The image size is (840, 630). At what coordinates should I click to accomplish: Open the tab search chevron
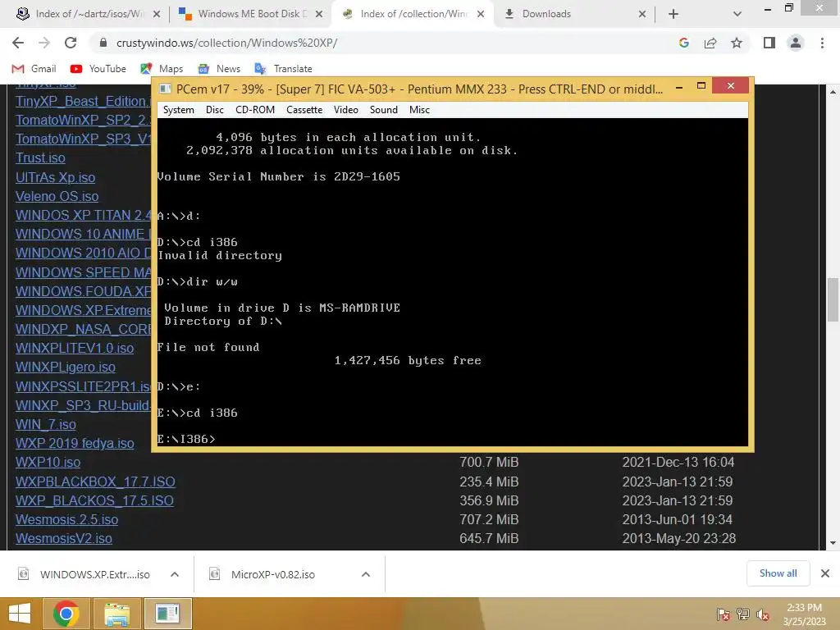737,14
